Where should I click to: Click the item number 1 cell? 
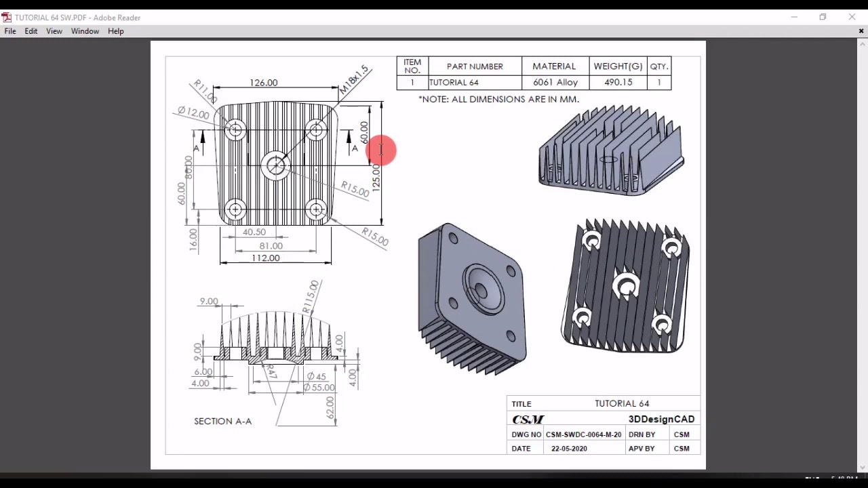click(412, 83)
